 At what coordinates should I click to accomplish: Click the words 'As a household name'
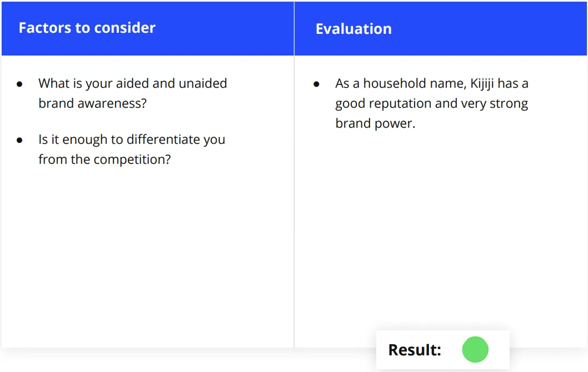(x=401, y=83)
